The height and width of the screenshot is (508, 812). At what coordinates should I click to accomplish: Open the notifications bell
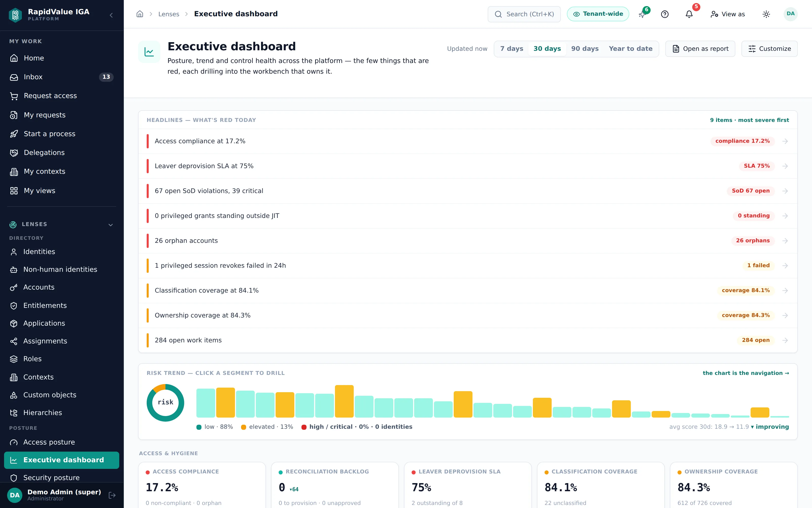[x=689, y=14]
